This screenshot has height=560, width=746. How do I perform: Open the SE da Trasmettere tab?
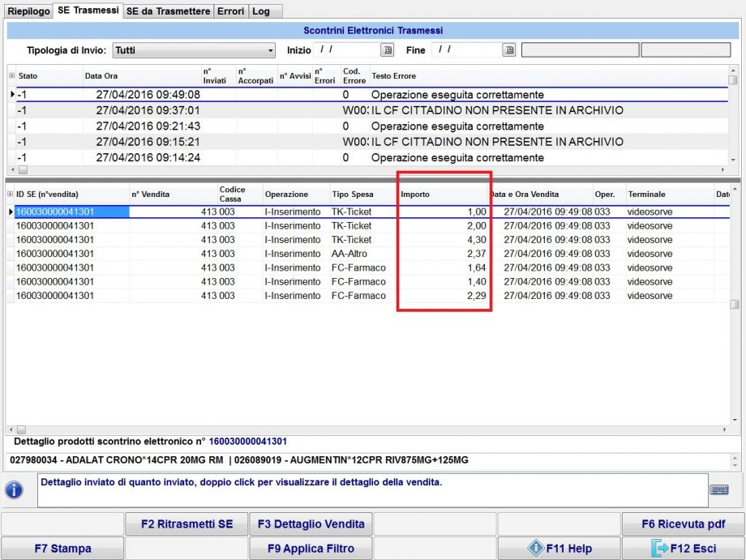click(x=167, y=11)
